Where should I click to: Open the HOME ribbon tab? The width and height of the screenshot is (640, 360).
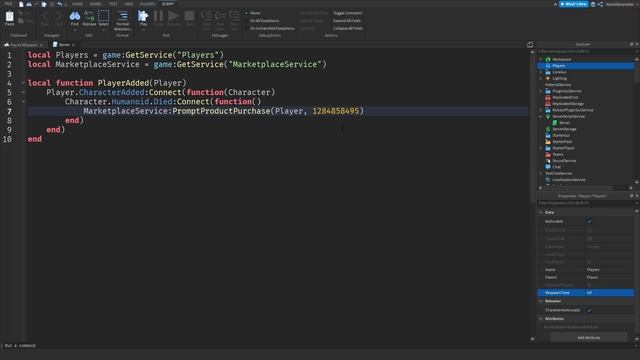[77, 4]
